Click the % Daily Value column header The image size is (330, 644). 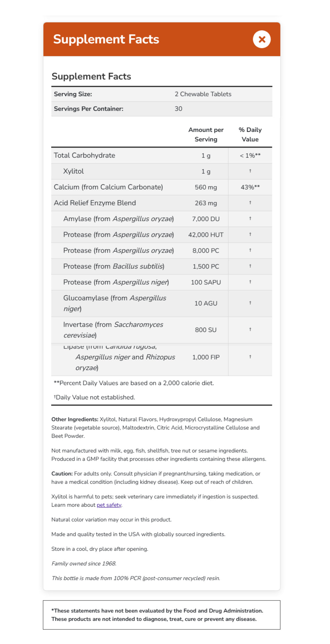[250, 135]
